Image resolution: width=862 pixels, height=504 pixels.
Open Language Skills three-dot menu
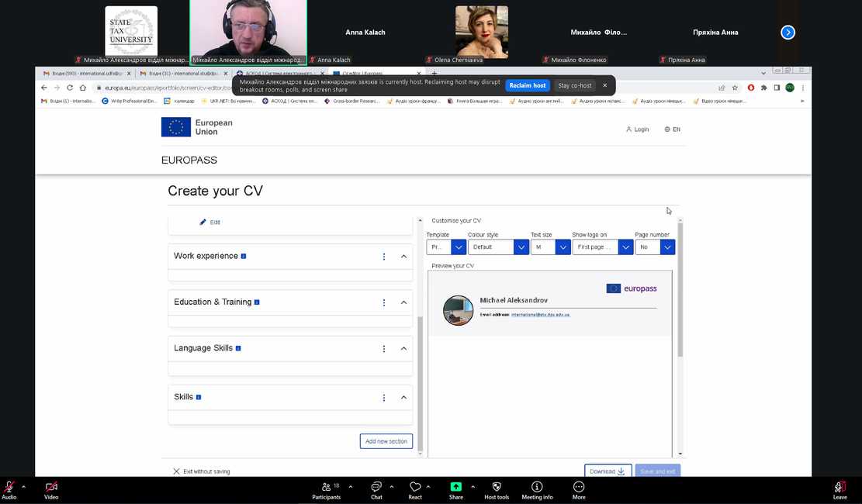[383, 349]
